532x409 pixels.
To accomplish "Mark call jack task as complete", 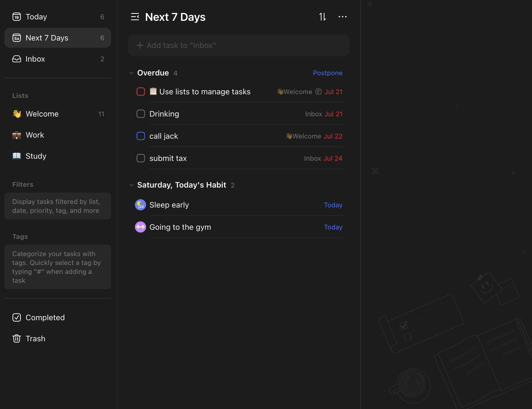I will point(141,136).
